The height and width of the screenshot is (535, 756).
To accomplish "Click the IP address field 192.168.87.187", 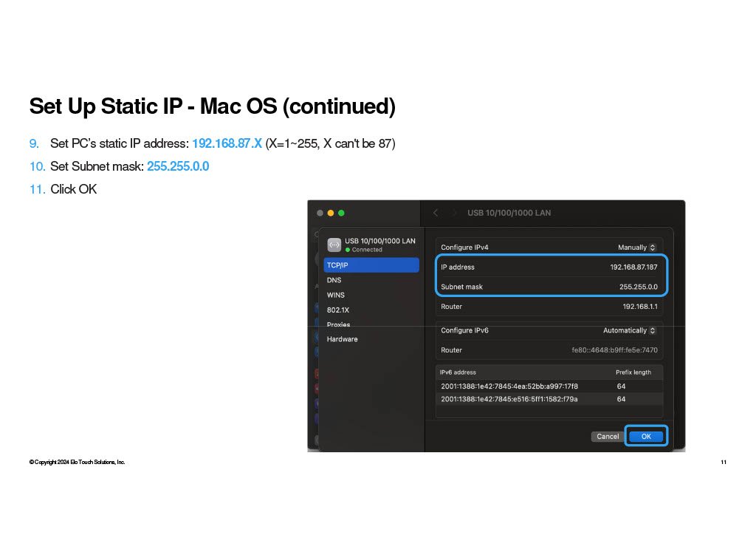I will coord(549,267).
